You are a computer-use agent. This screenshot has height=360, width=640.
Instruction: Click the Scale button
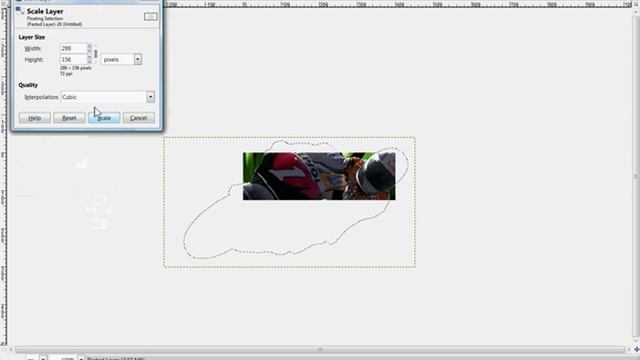click(104, 118)
